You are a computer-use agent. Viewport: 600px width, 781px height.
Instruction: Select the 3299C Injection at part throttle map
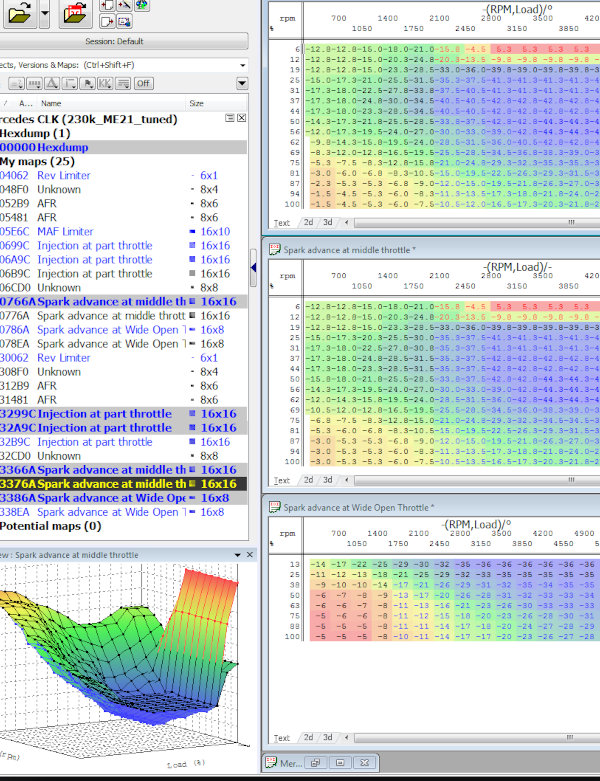pos(123,413)
